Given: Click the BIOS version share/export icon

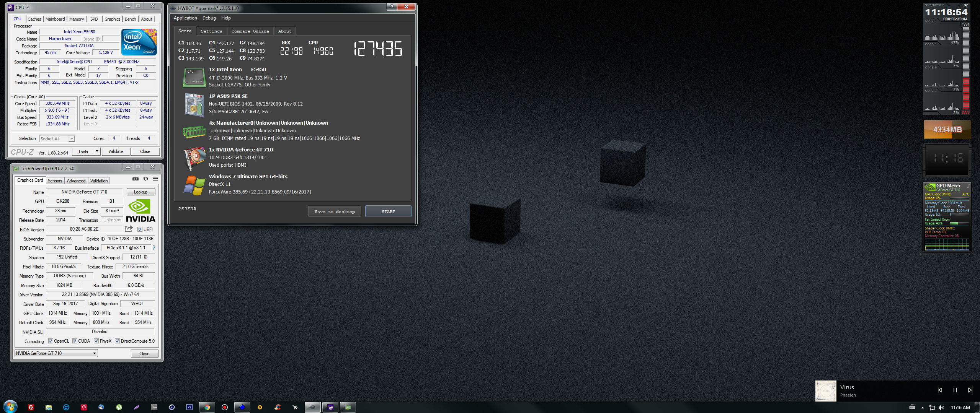Looking at the screenshot, I should pos(129,229).
